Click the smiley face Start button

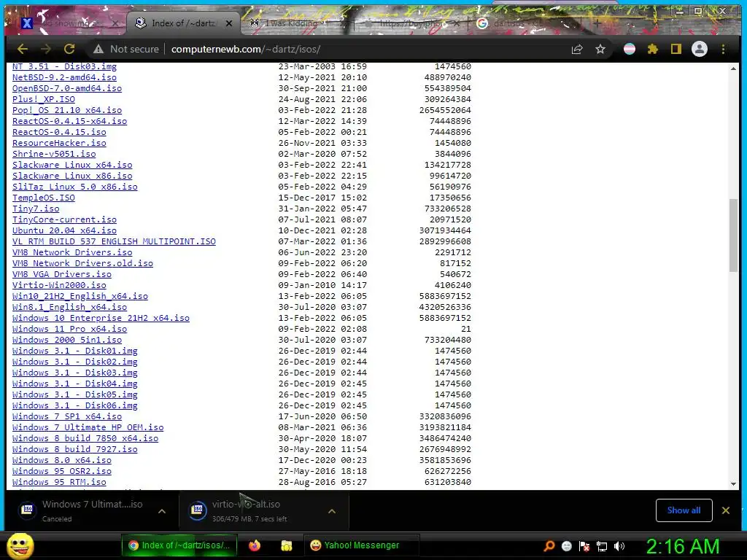pos(20,545)
